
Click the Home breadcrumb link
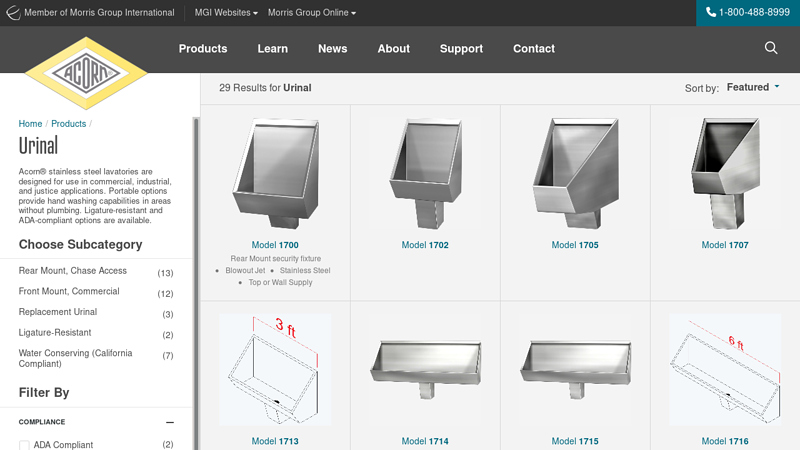[30, 124]
